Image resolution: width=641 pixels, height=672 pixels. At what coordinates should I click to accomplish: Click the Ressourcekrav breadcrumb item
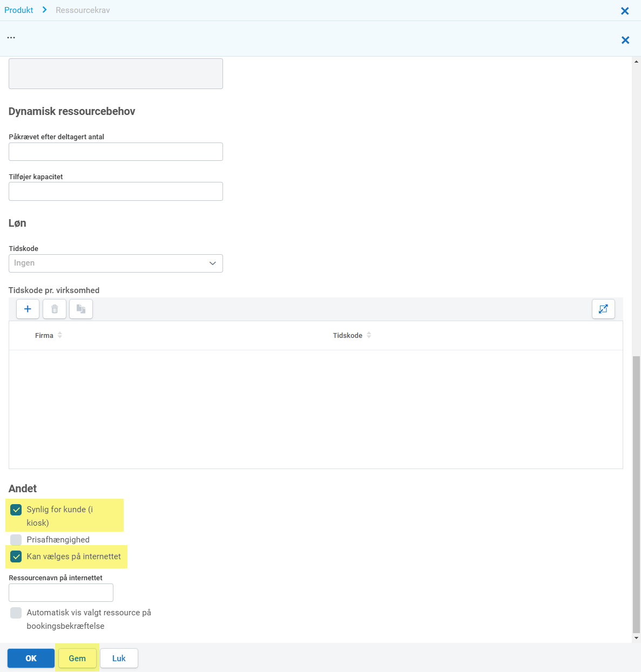83,10
